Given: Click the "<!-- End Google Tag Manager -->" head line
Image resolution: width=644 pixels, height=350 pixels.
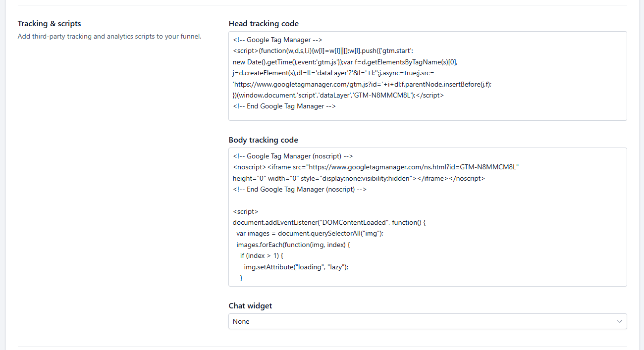Looking at the screenshot, I should tap(284, 106).
